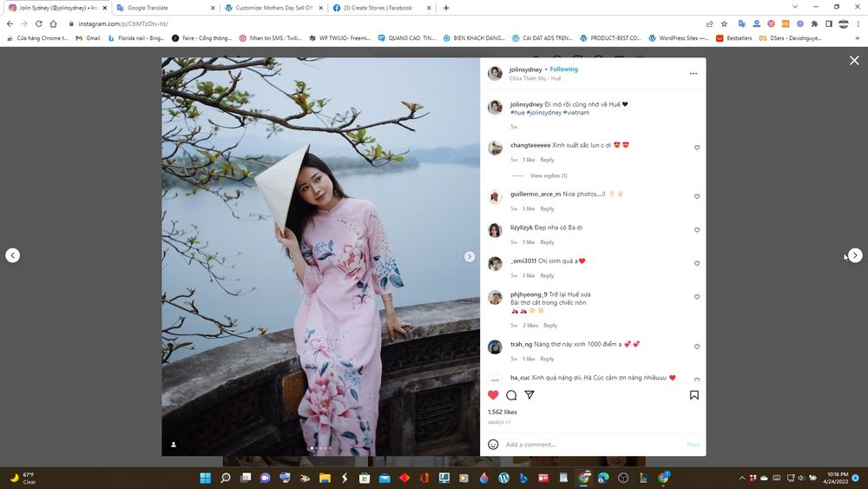Reply to phjhyeong_9's comment
Screen dimensions: 868x489
tap(550, 326)
